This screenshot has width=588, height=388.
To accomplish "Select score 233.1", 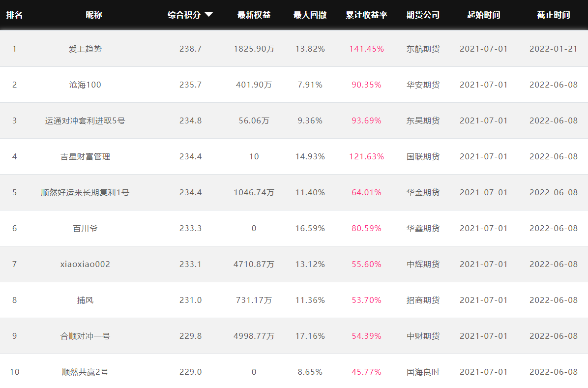I will [x=190, y=264].
